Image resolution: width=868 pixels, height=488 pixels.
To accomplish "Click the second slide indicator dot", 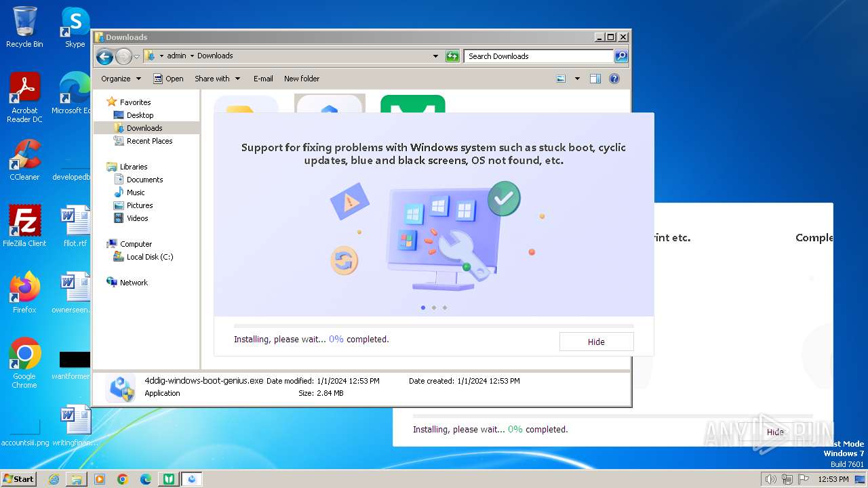I will click(x=434, y=308).
